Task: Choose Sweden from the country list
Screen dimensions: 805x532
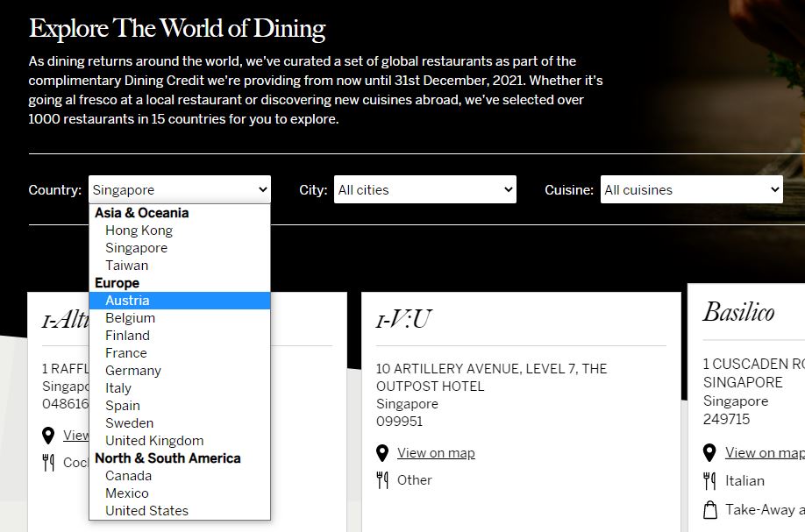Action: tap(180, 423)
